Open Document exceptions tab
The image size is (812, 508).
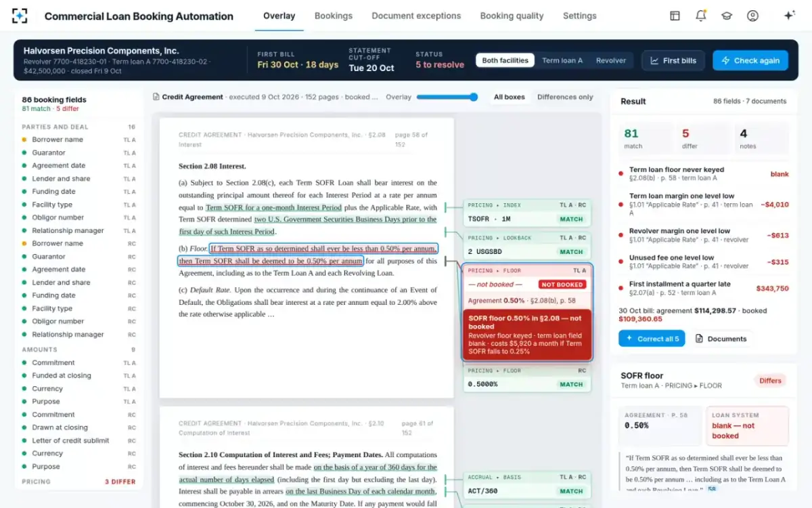point(416,16)
